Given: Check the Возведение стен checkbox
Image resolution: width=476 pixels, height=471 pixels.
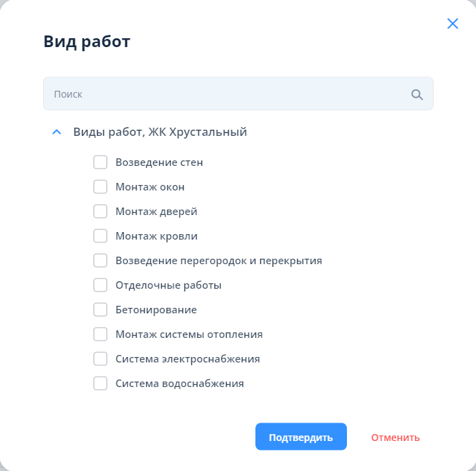Looking at the screenshot, I should click(100, 162).
